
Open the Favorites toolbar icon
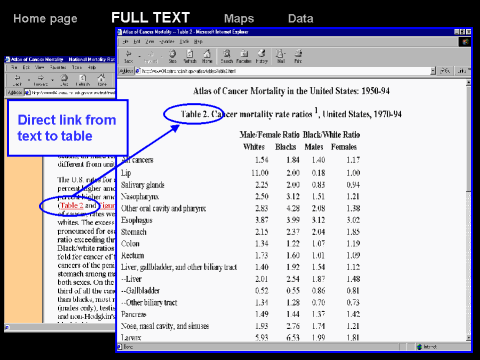pyautogui.click(x=244, y=56)
